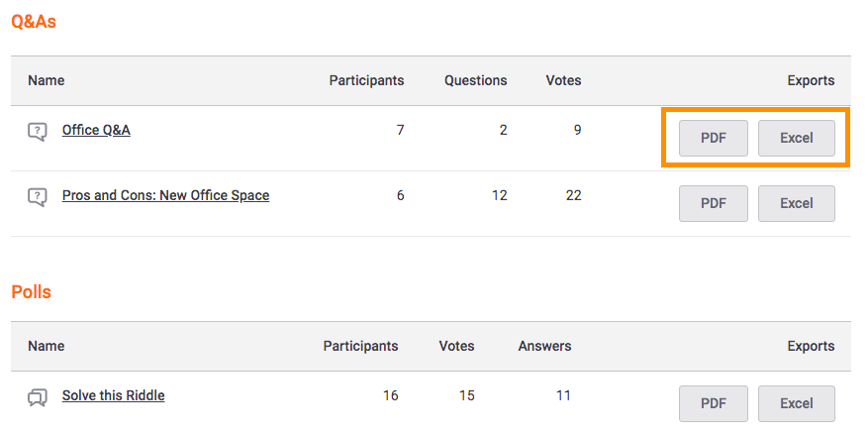Click the Votes header in Polls table
This screenshot has width=868, height=434.
tap(456, 347)
